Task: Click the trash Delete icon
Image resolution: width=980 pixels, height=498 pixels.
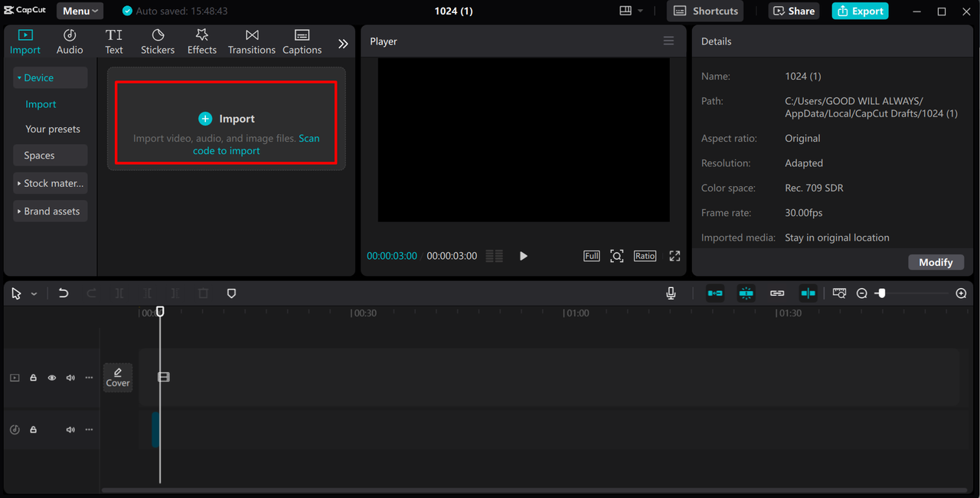Action: 203,293
